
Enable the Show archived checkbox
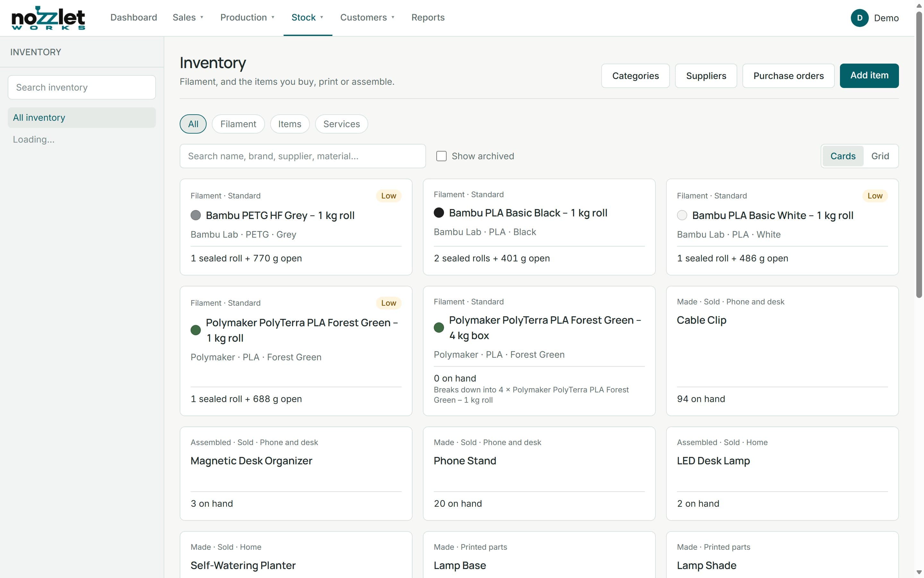pyautogui.click(x=441, y=156)
